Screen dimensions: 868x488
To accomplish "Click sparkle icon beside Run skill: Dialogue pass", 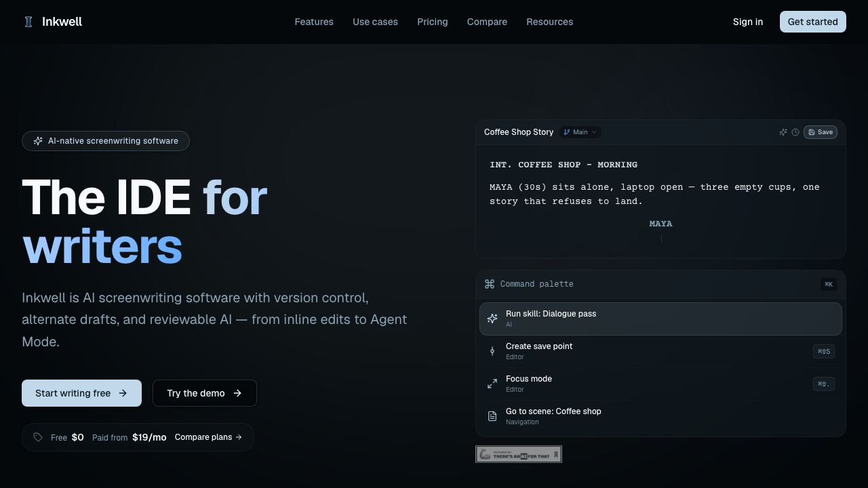I will pyautogui.click(x=492, y=319).
